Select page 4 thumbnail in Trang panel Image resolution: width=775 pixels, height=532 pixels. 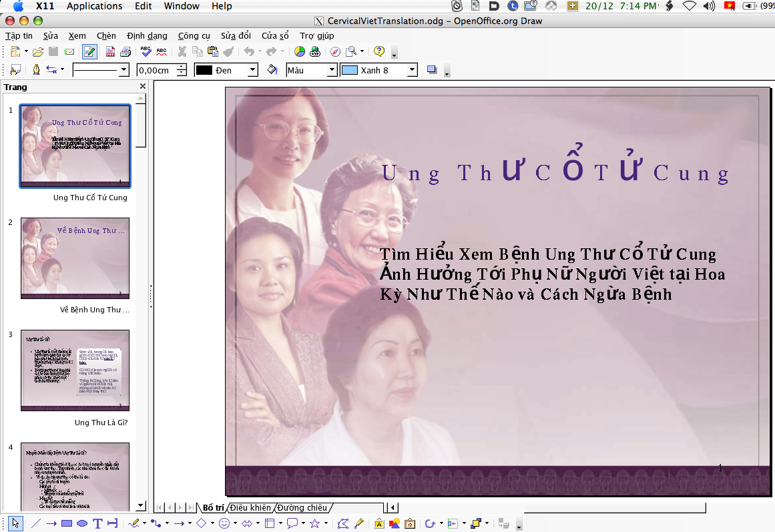click(x=75, y=477)
